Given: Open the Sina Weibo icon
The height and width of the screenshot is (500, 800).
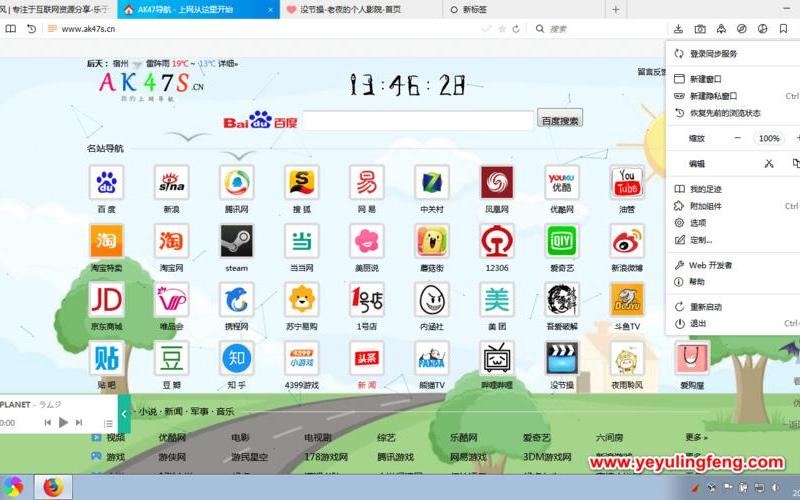Looking at the screenshot, I should pos(627,241).
